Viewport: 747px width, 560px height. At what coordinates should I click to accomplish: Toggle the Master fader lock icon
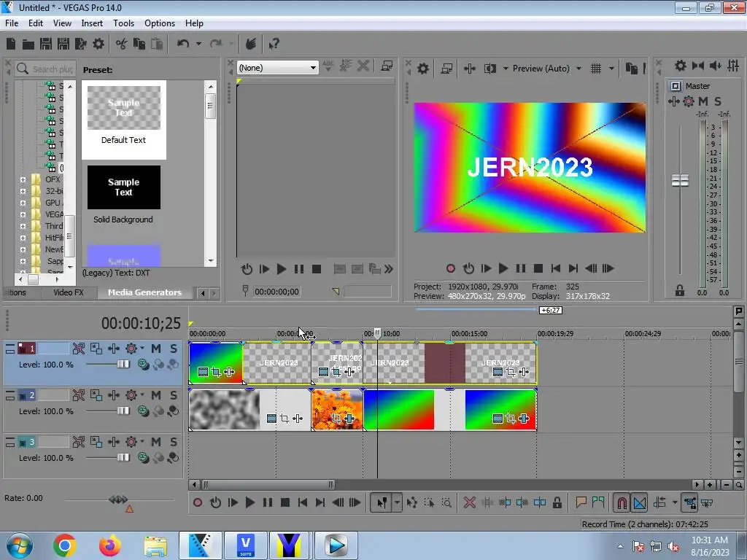click(x=680, y=290)
